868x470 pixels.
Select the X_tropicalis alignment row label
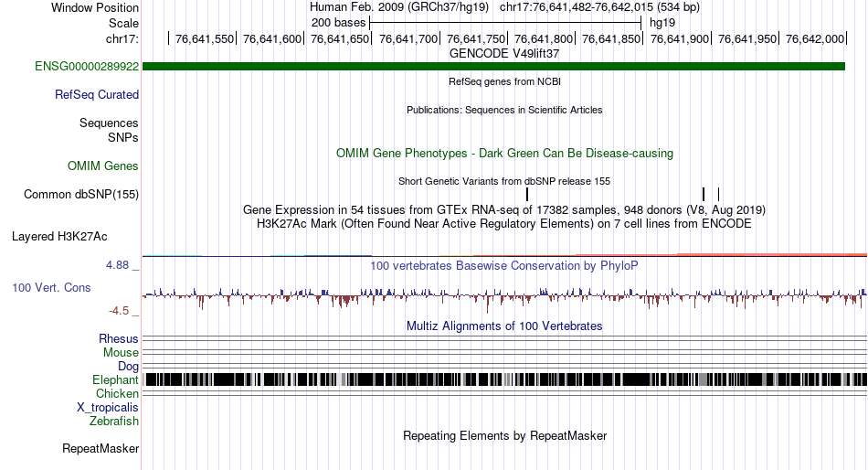tap(108, 408)
